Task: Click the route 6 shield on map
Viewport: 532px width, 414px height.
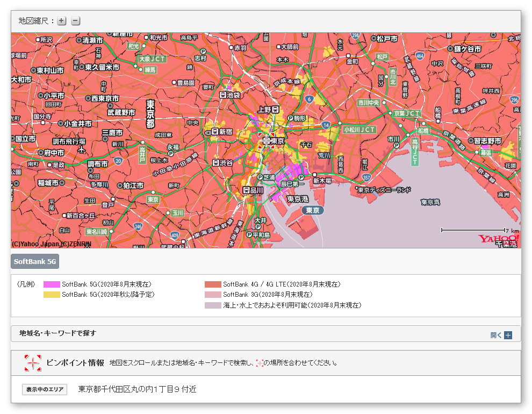Action: pos(309,99)
